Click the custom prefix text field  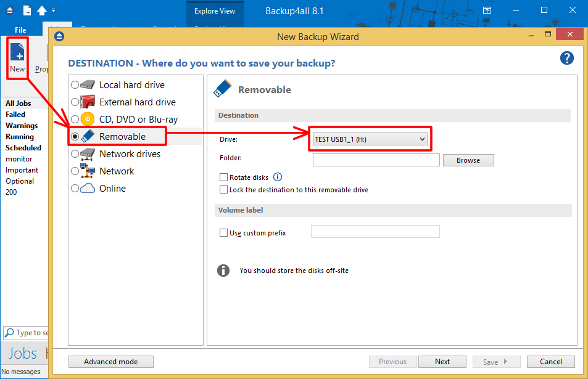pyautogui.click(x=375, y=231)
